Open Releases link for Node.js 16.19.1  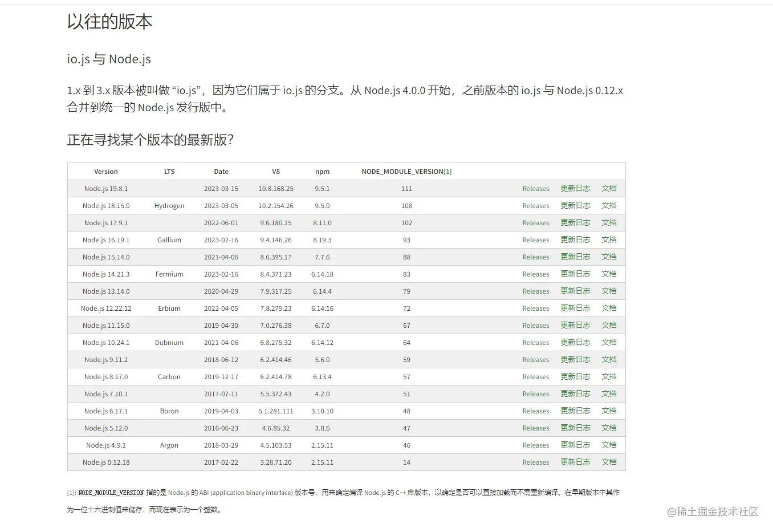(x=535, y=240)
